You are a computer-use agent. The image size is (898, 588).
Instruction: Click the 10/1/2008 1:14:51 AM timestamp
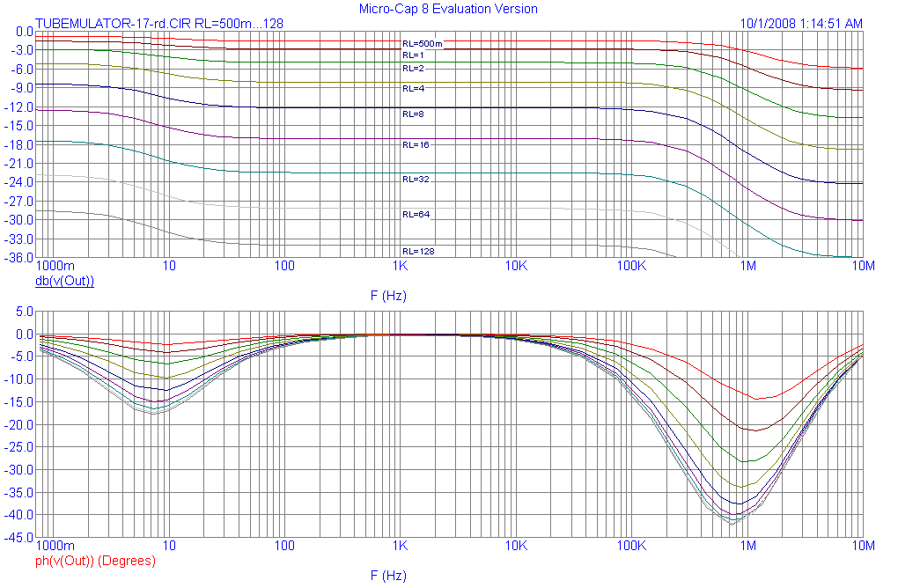click(x=801, y=24)
